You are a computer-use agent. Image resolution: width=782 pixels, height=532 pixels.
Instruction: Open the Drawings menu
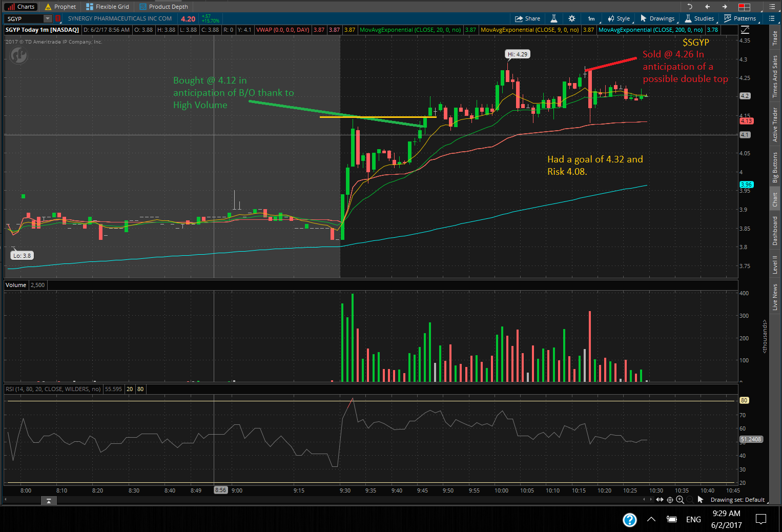[657, 18]
